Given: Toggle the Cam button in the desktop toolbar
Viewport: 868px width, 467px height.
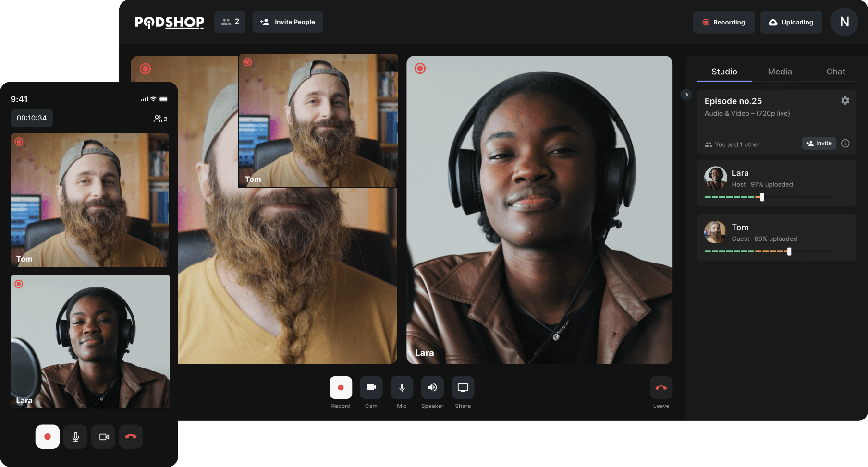Looking at the screenshot, I should coord(371,387).
